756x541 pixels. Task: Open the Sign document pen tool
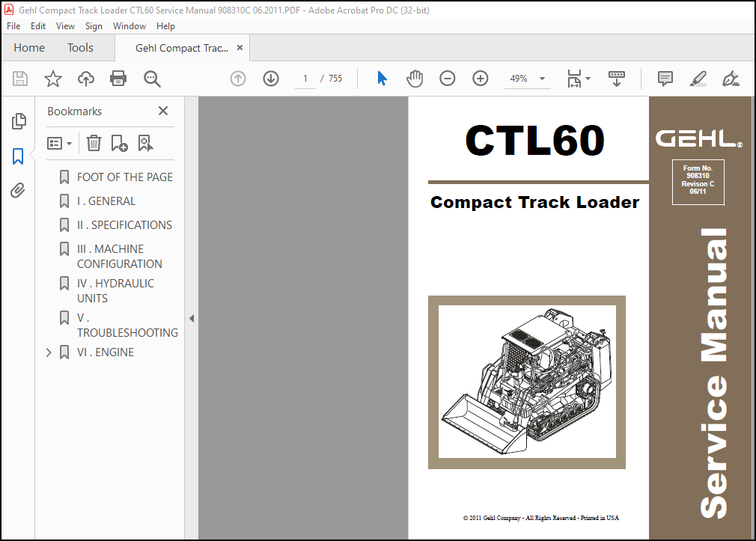click(731, 79)
